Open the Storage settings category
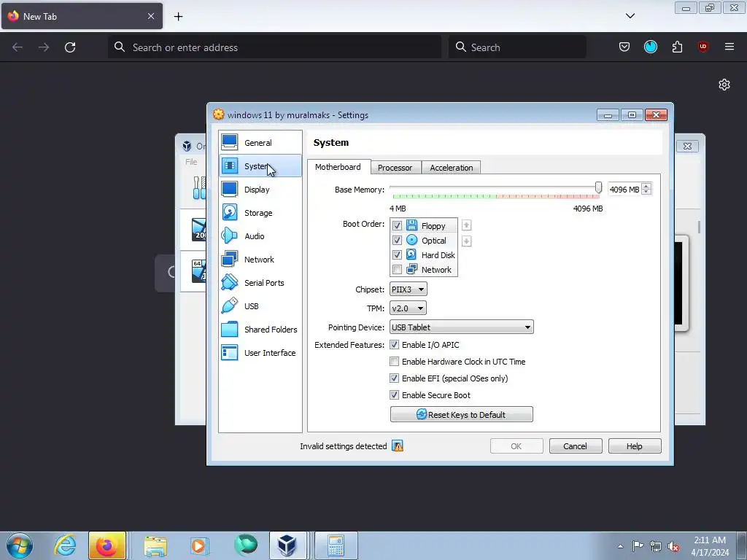Viewport: 747px width, 560px height. click(x=260, y=213)
